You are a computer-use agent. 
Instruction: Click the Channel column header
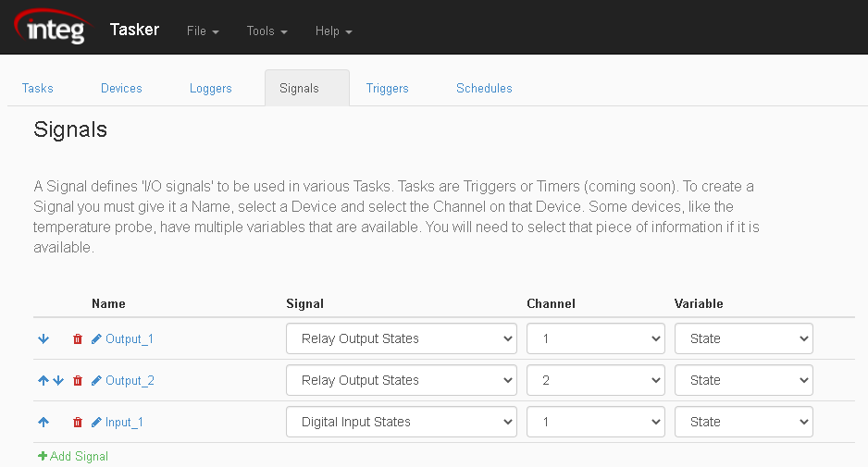pyautogui.click(x=551, y=303)
